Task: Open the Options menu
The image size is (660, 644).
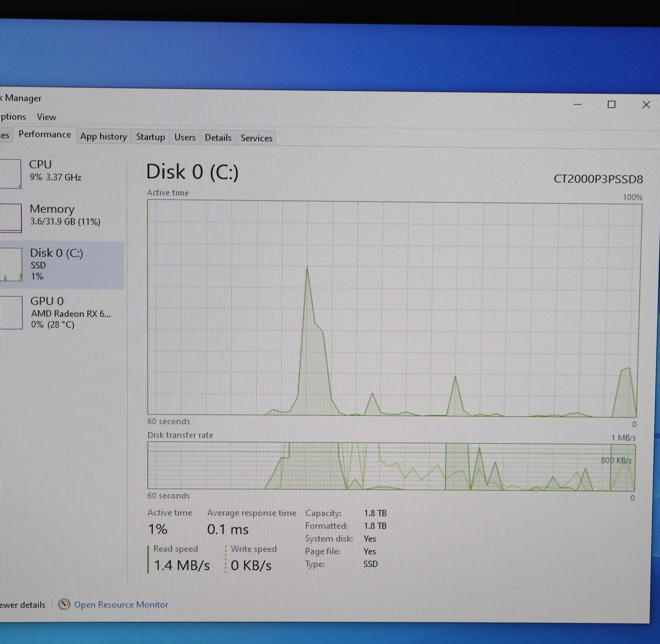Action: (13, 117)
